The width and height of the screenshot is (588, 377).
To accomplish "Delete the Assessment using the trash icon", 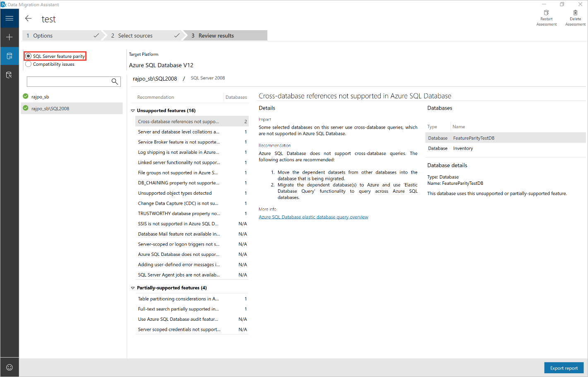I will [575, 17].
